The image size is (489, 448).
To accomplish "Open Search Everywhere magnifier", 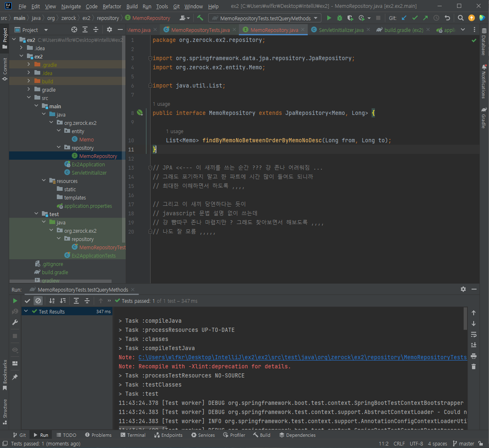I will pos(461,18).
